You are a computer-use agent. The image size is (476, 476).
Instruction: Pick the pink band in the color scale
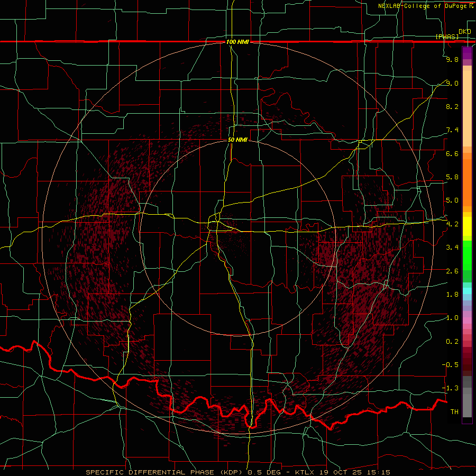point(467,321)
